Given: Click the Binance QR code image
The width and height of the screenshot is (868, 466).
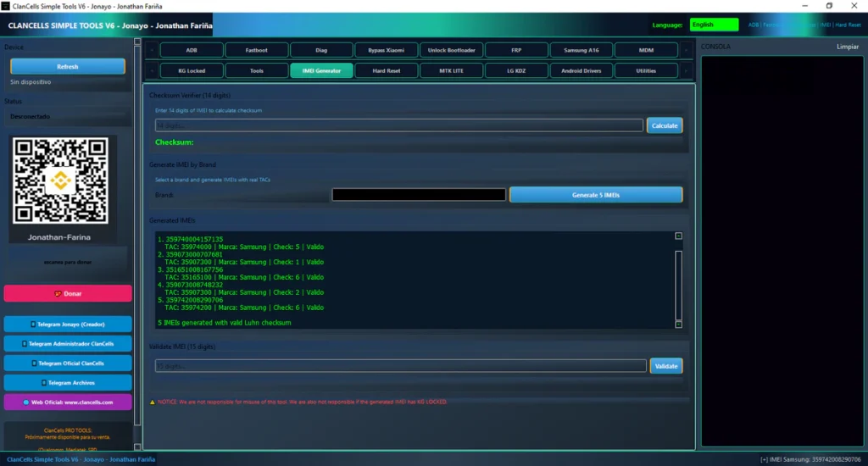Looking at the screenshot, I should point(61,180).
